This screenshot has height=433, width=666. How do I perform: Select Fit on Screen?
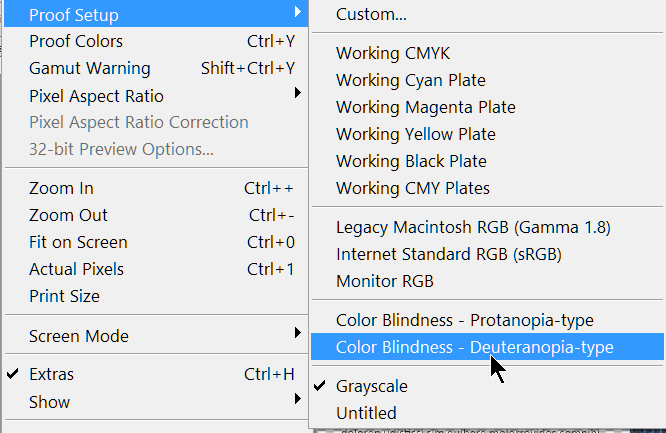coord(76,242)
